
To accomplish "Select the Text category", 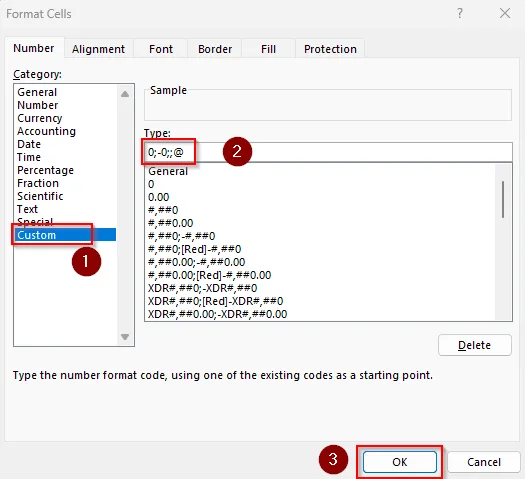I will pos(66,209).
